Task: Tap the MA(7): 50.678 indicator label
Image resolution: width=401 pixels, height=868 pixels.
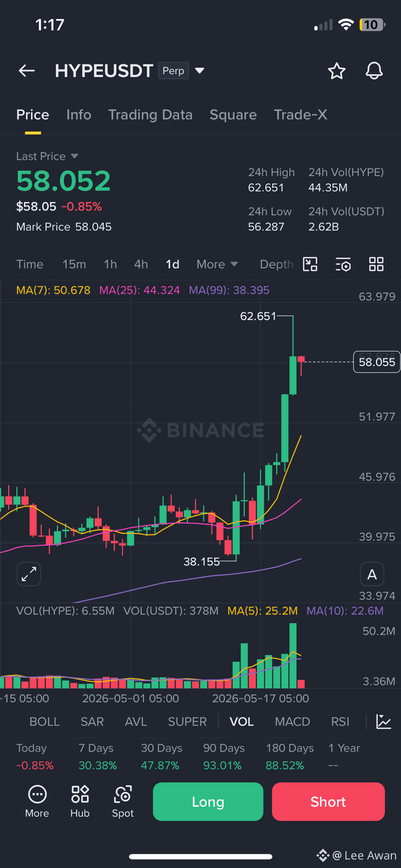Action: pyautogui.click(x=53, y=290)
